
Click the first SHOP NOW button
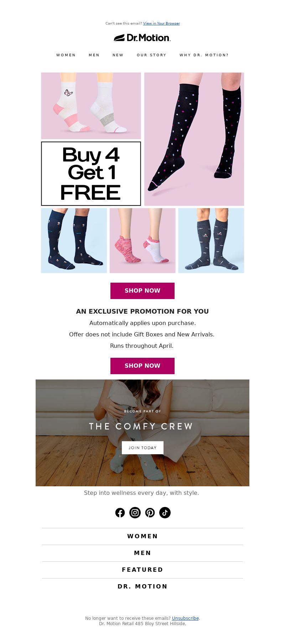142,291
